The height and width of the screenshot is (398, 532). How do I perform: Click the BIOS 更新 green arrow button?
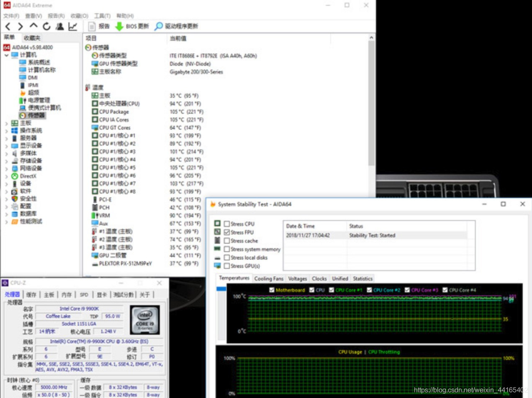tap(132, 26)
